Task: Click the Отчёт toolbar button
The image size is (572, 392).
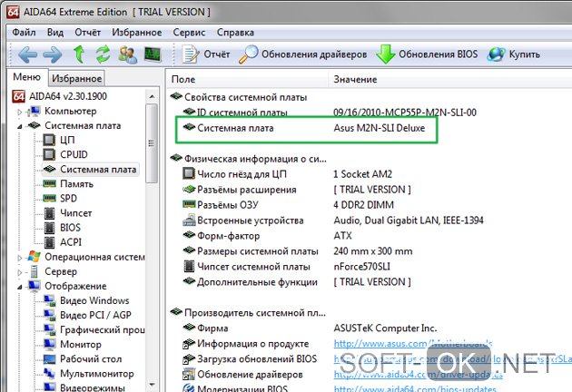Action: coord(206,54)
